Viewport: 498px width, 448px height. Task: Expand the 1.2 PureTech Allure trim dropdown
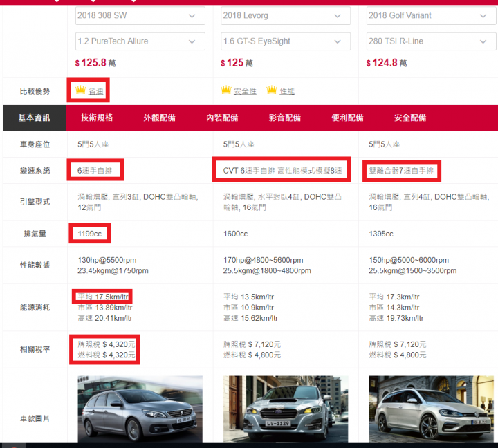click(x=140, y=41)
